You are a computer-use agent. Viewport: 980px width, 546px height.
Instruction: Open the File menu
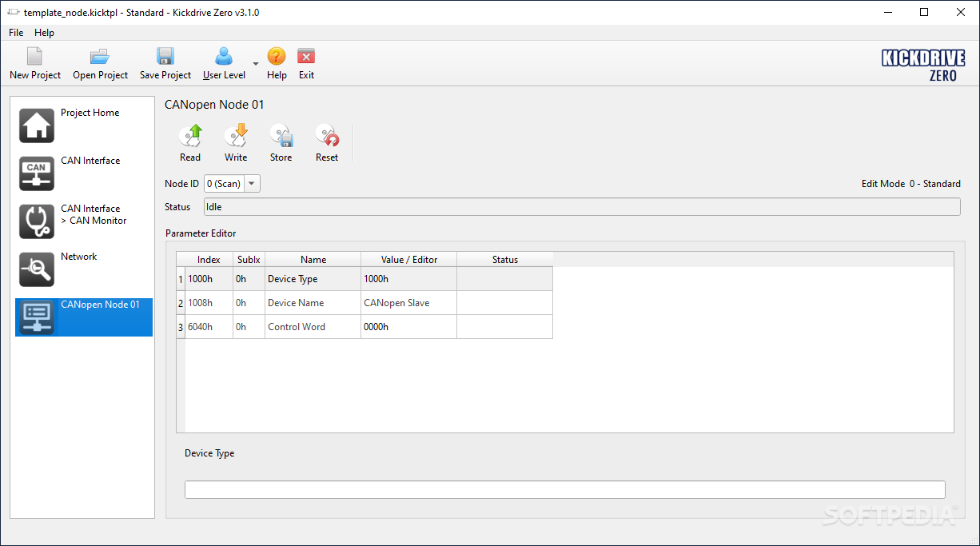(x=16, y=33)
